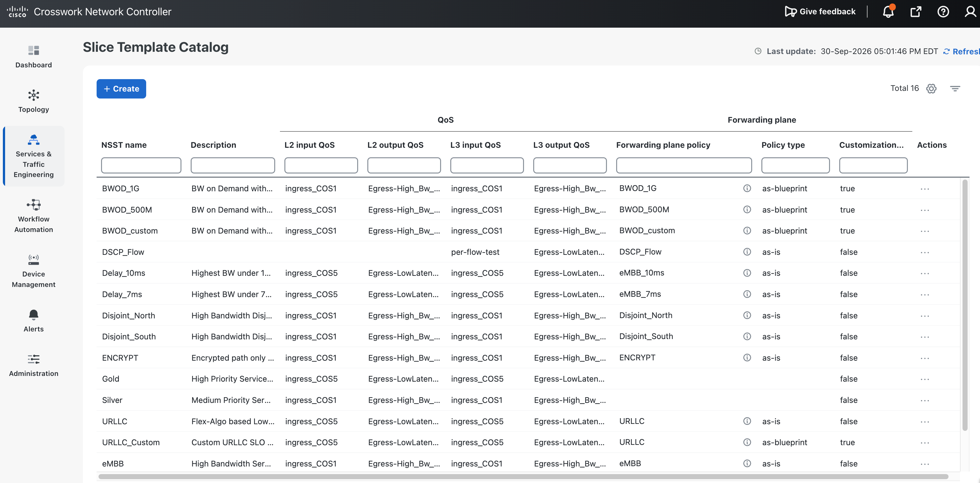Open actions menu for Gold row
Viewport: 980px width, 483px height.
[925, 379]
